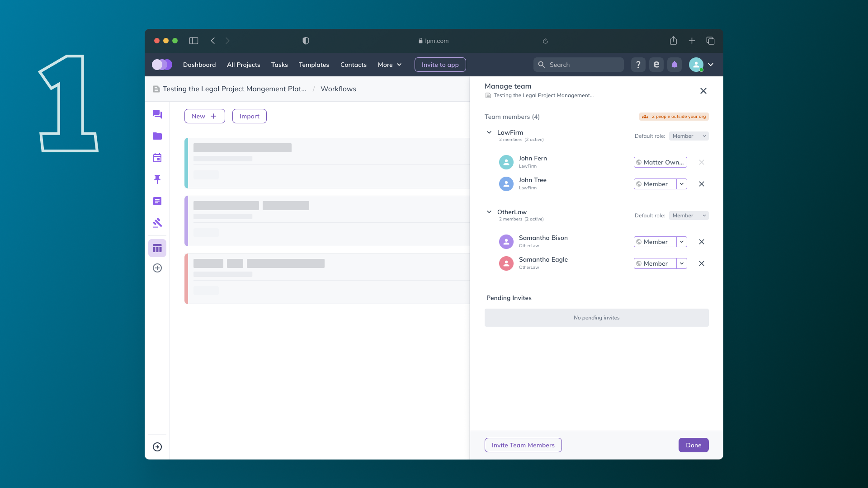Open Tasks in the navbar
Viewport: 868px width, 488px height.
click(279, 65)
